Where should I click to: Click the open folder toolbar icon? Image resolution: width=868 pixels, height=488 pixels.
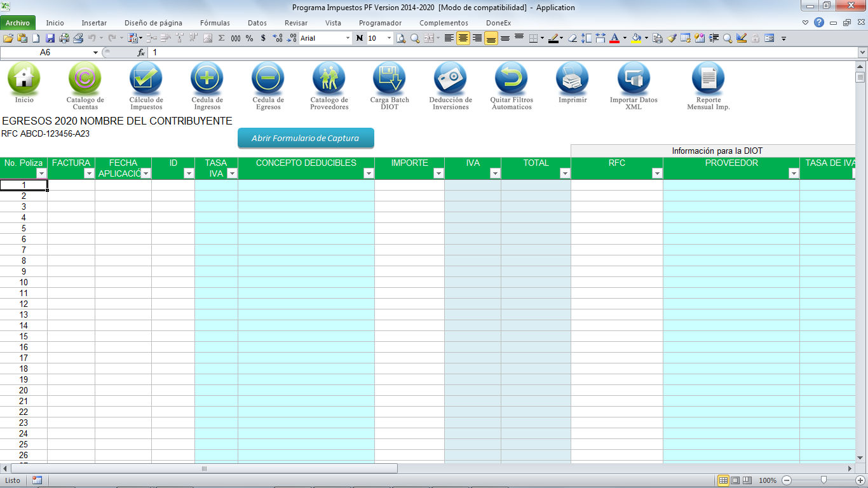click(x=8, y=38)
